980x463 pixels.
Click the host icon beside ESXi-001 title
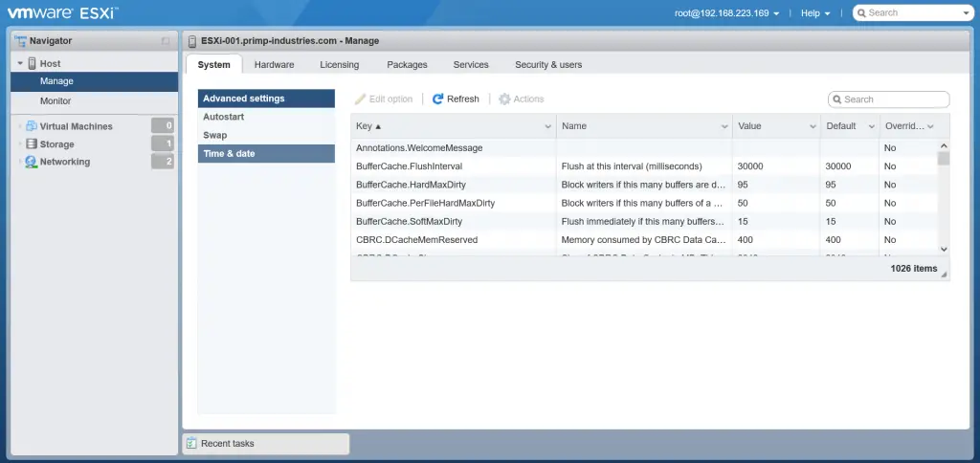point(192,41)
